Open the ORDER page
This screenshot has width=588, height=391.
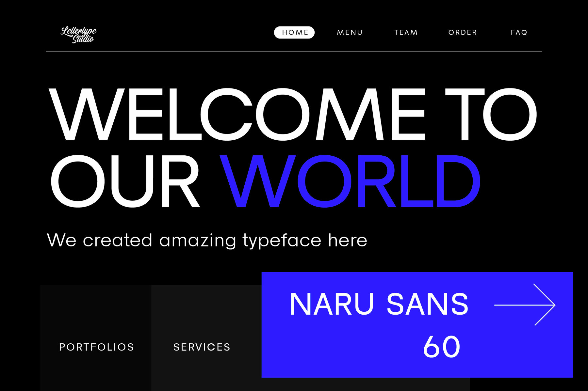click(462, 32)
